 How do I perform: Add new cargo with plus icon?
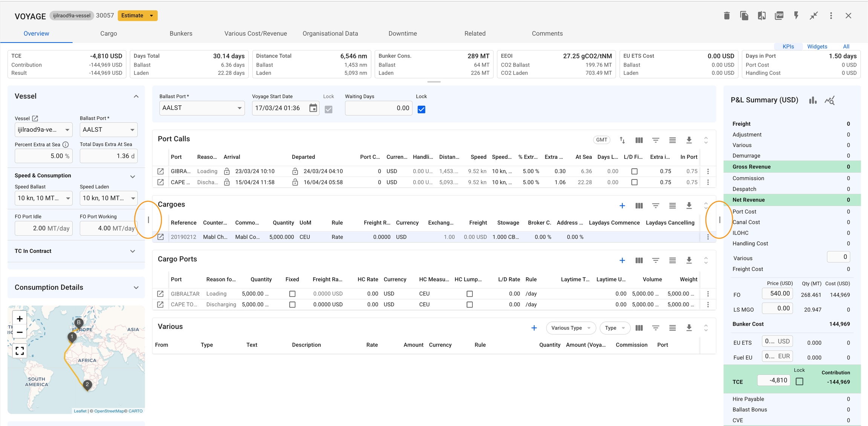[622, 205]
